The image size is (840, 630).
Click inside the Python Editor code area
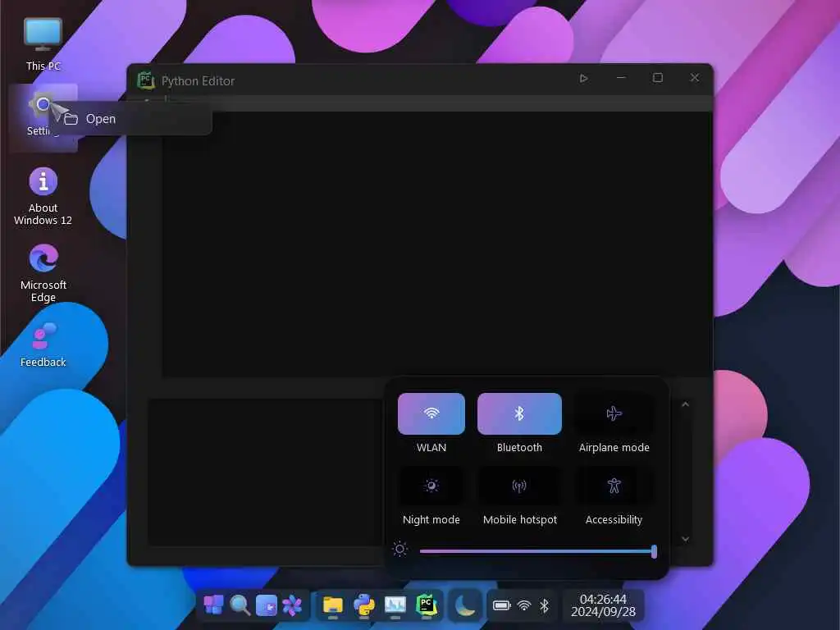[437, 244]
